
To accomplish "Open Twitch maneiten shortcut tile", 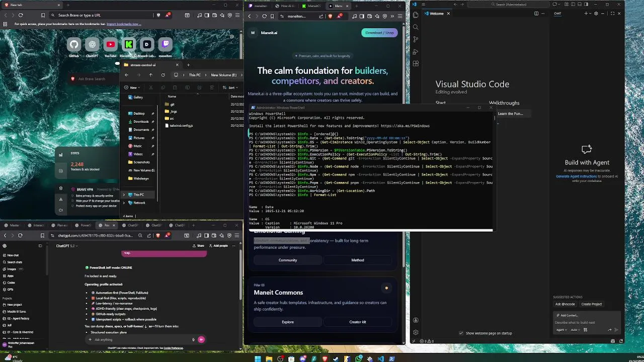I will tap(165, 44).
